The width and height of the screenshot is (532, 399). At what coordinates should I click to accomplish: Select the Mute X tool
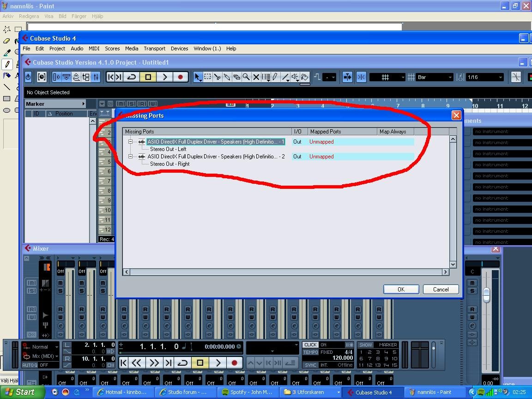point(256,77)
